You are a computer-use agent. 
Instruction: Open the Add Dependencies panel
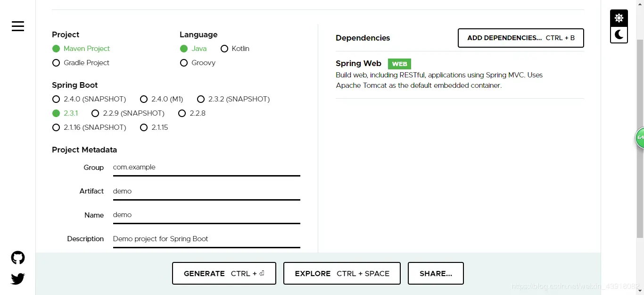point(520,38)
